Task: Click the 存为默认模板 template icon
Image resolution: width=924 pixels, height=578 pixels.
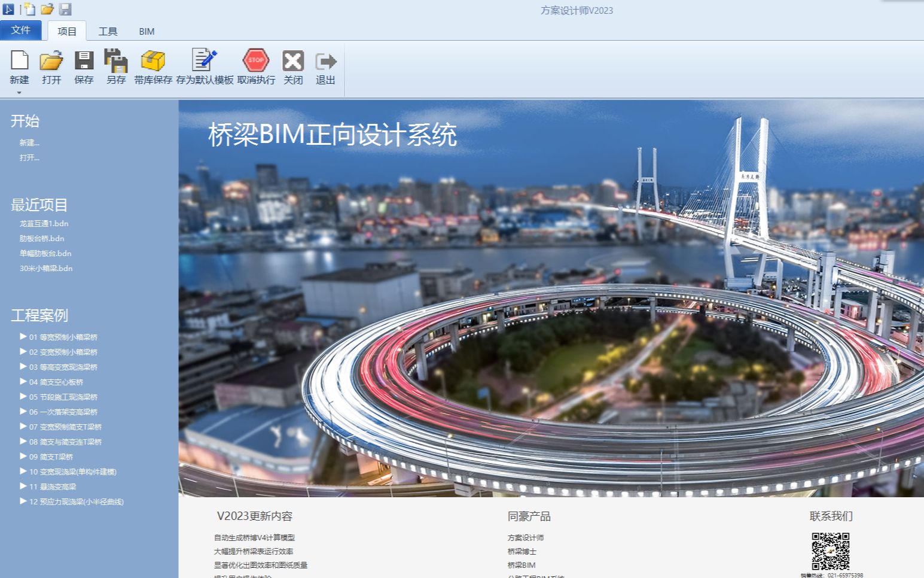Action: (205, 60)
